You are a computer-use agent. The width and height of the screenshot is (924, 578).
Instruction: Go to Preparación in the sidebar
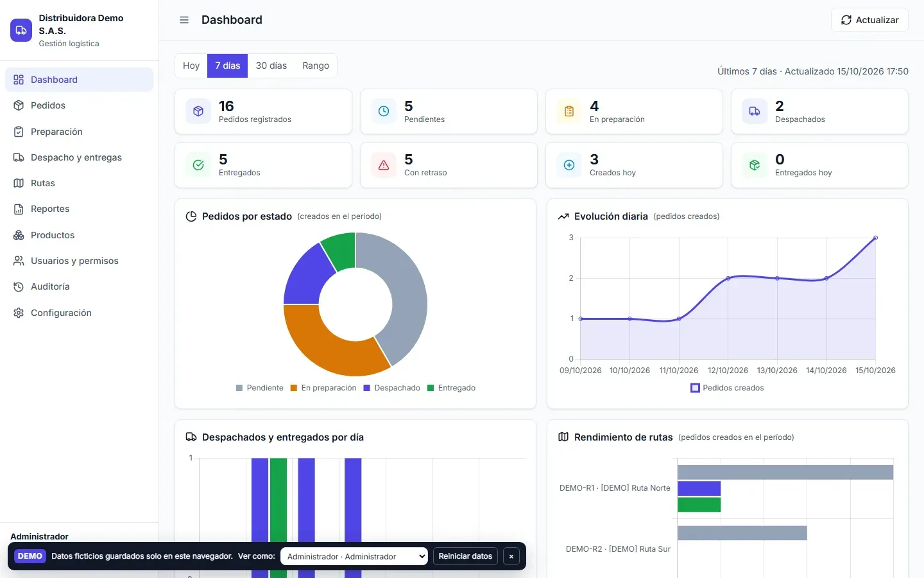point(79,132)
